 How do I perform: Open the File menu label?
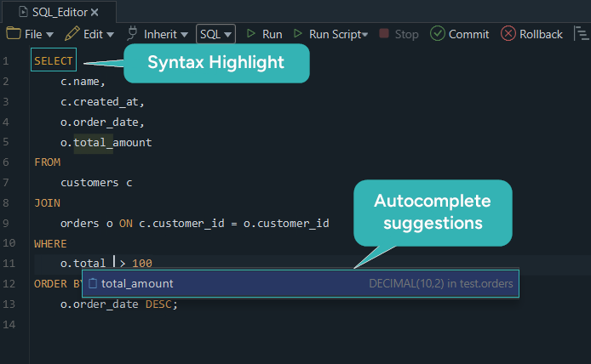(33, 34)
